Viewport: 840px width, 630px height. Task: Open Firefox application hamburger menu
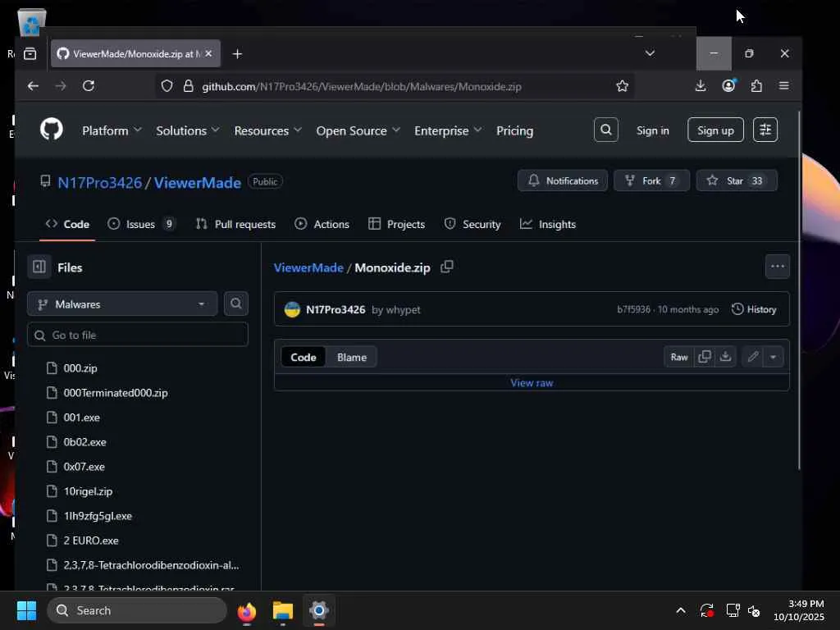(x=783, y=85)
